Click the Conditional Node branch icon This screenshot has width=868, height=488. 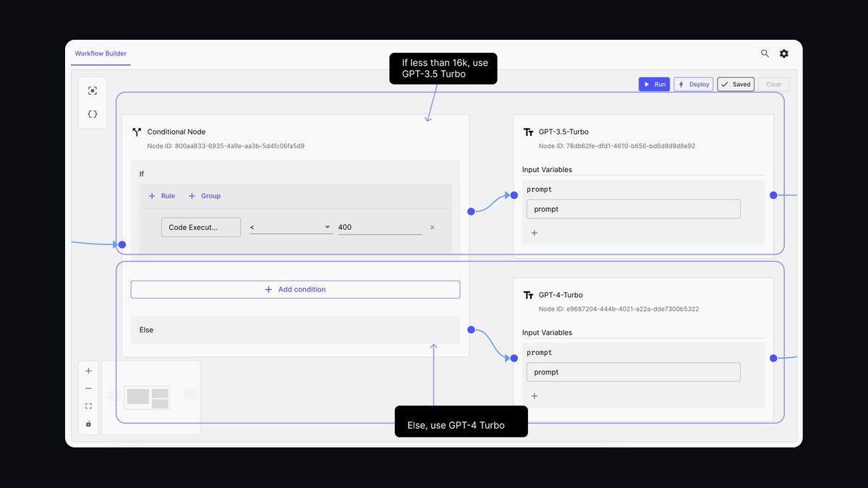[136, 132]
